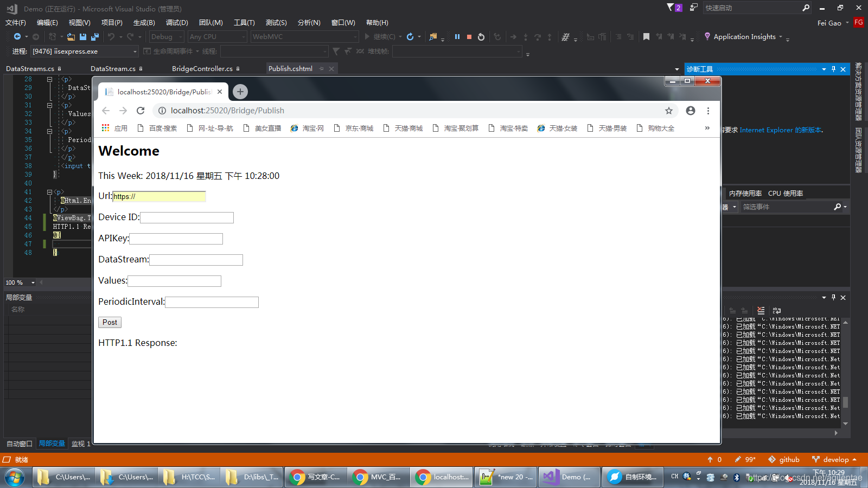Go back using Chrome's back arrow

pos(106,111)
